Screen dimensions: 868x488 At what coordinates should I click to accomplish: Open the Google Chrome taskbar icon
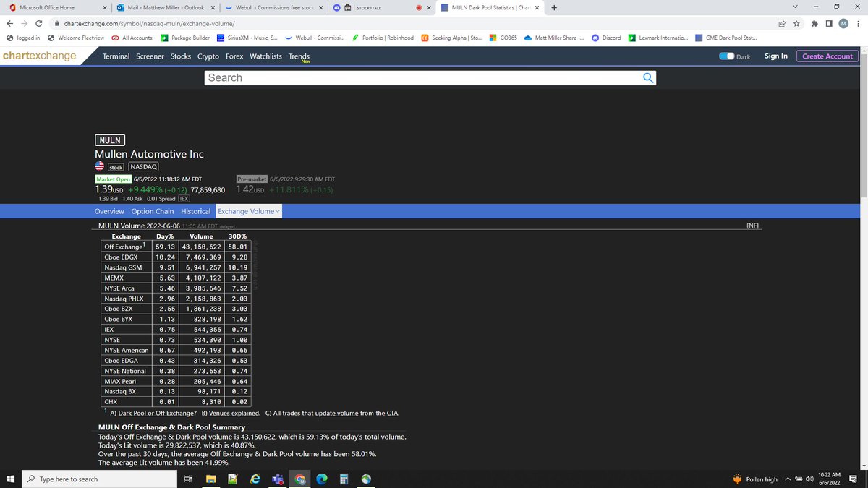click(x=299, y=479)
